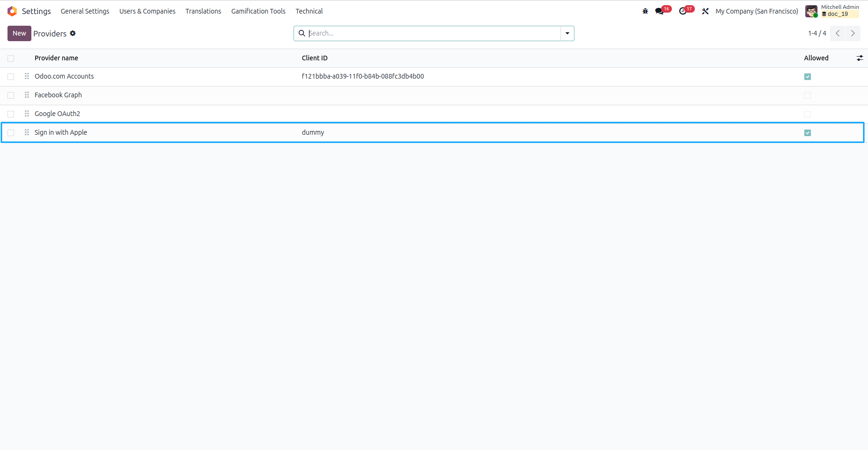Image resolution: width=868 pixels, height=450 pixels.
Task: Grab drag handle for Odoo.com Accounts
Action: (27, 76)
